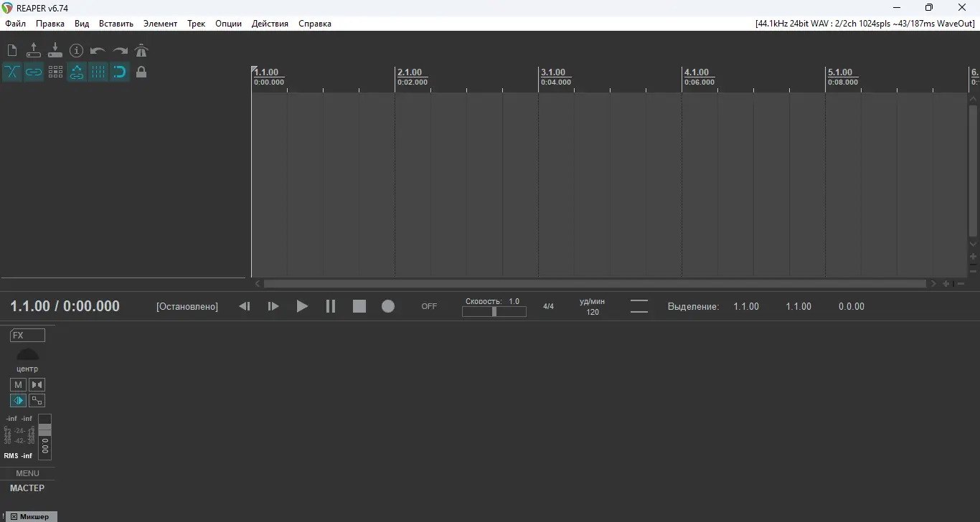Click timeline ruler marker 3.1.00
The width and height of the screenshot is (980, 522).
pyautogui.click(x=553, y=72)
